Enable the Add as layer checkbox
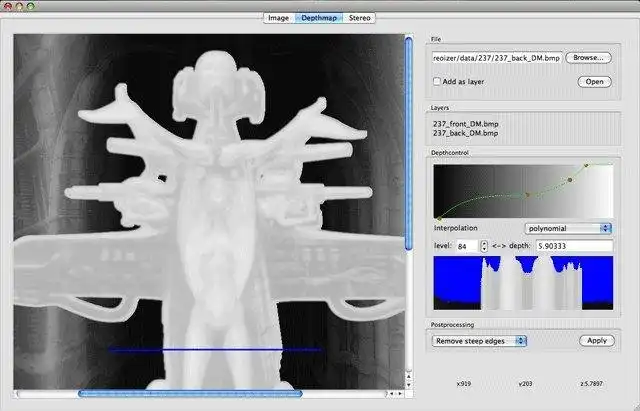Screen dimensions: 640x411 coord(437,81)
